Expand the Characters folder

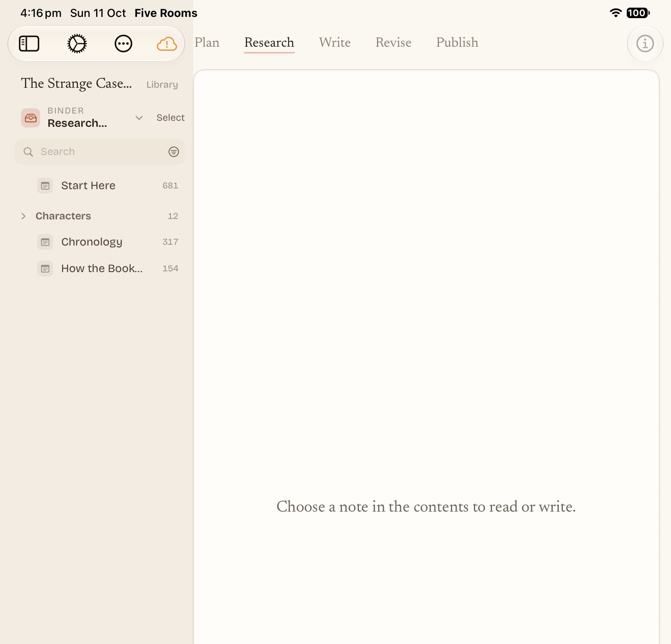[x=23, y=216]
